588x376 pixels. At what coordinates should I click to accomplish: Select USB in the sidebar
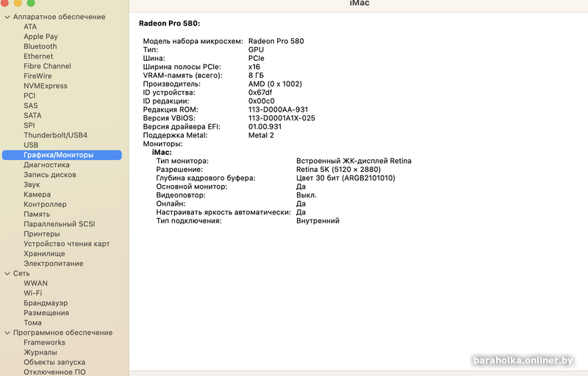[x=31, y=145]
